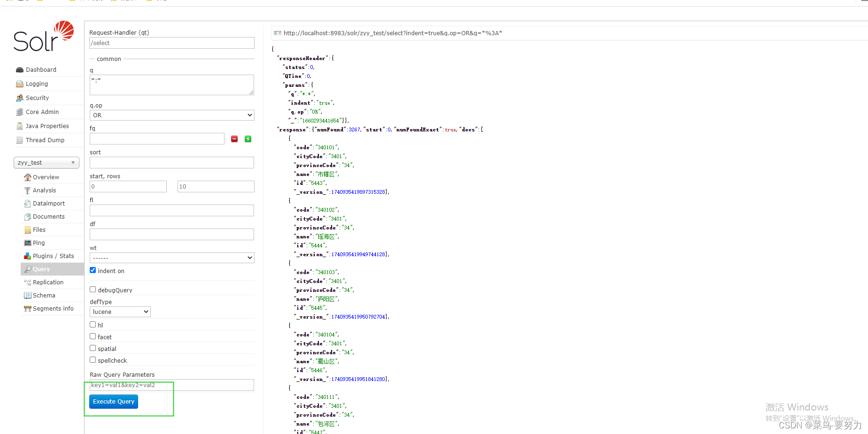Open the wt response format dropdown
This screenshot has width=868, height=434.
(x=172, y=258)
